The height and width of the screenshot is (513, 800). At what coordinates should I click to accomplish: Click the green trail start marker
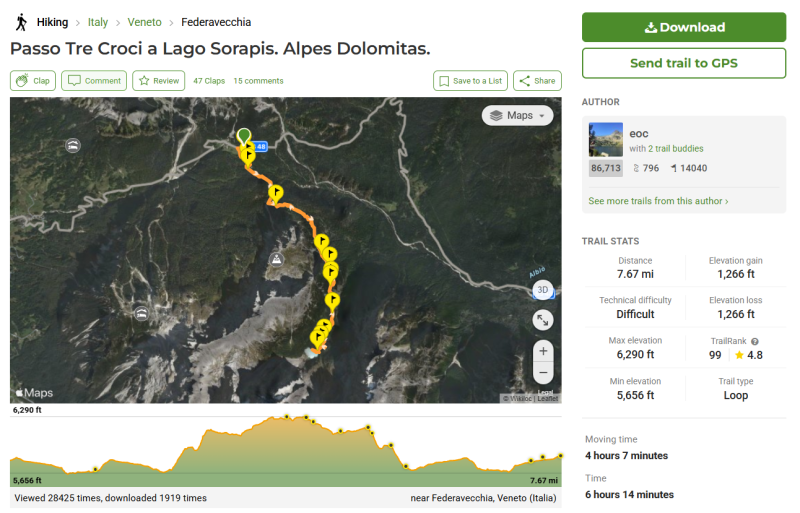(x=243, y=135)
